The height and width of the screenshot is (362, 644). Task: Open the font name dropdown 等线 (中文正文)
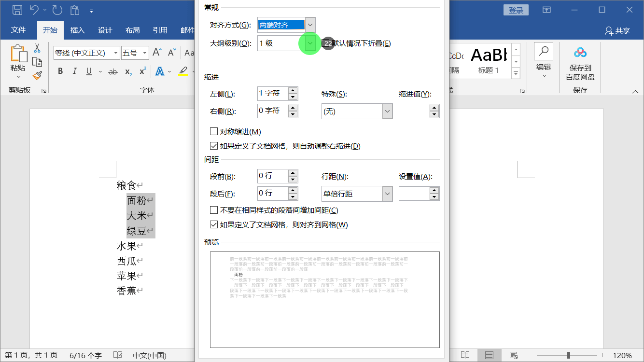point(116,53)
